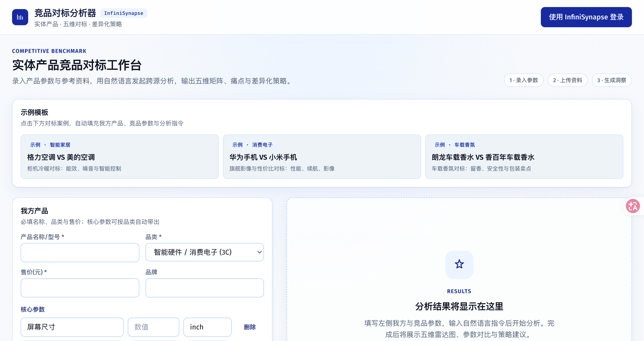Focus the 品牌 input field
Viewport: 644px width, 341px height.
coord(205,288)
